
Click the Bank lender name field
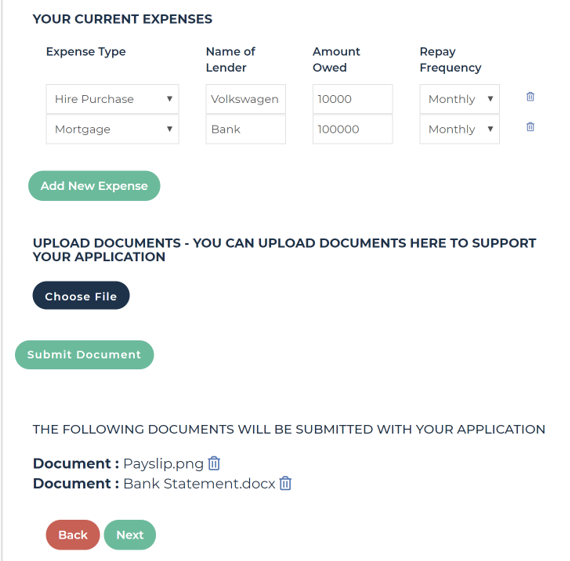(x=246, y=129)
